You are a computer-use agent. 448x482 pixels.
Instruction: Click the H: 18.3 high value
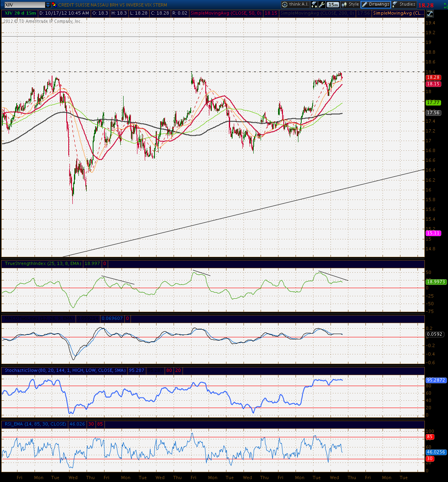[x=119, y=13]
